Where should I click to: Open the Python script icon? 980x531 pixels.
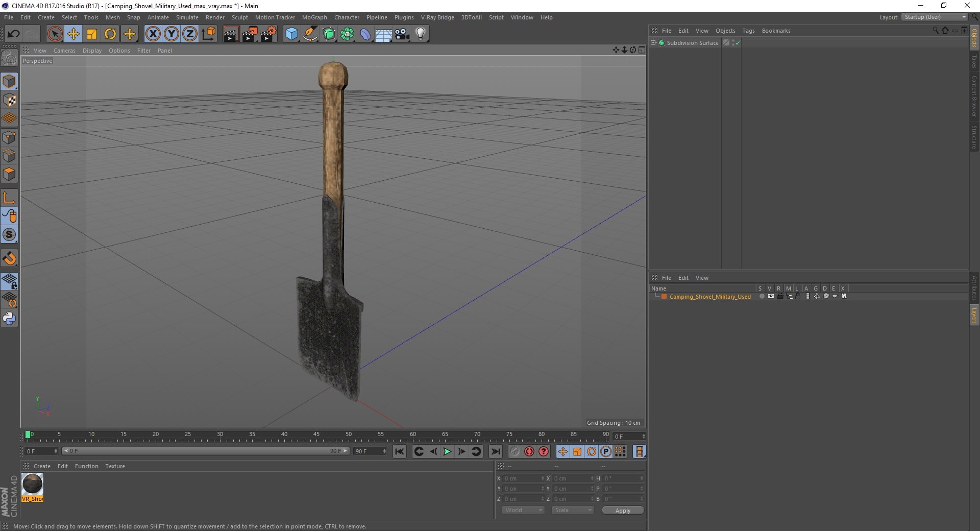9,319
